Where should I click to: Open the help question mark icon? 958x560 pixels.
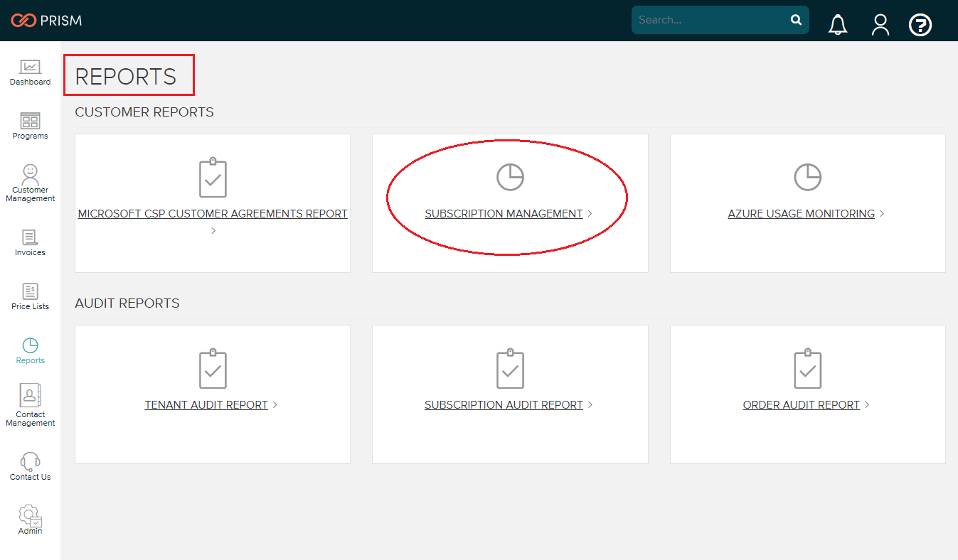[x=920, y=25]
